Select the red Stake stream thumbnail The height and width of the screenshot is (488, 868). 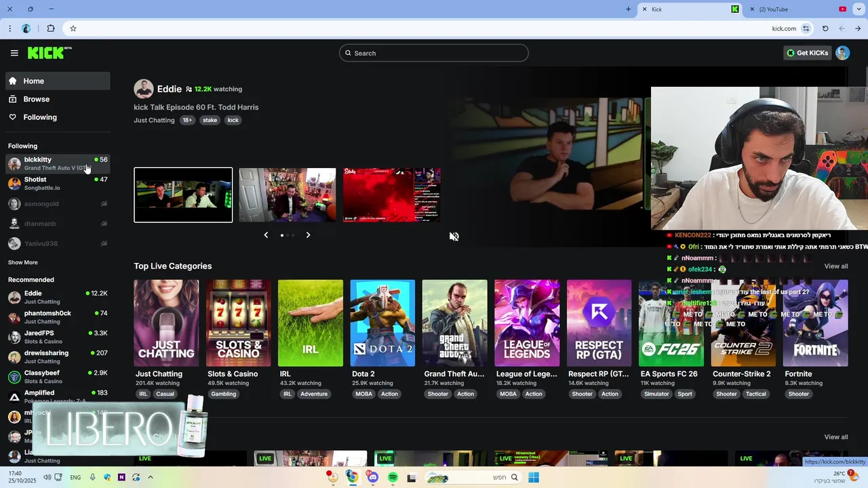392,195
